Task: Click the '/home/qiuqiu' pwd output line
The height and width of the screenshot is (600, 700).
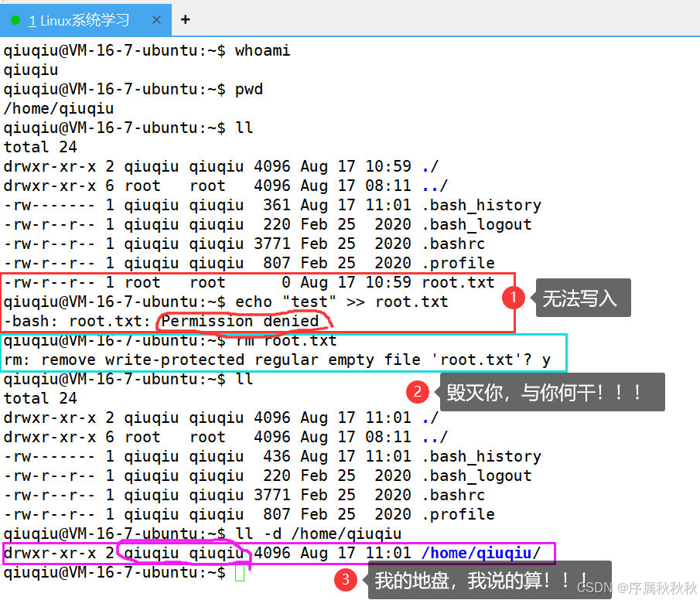Action: point(59,108)
